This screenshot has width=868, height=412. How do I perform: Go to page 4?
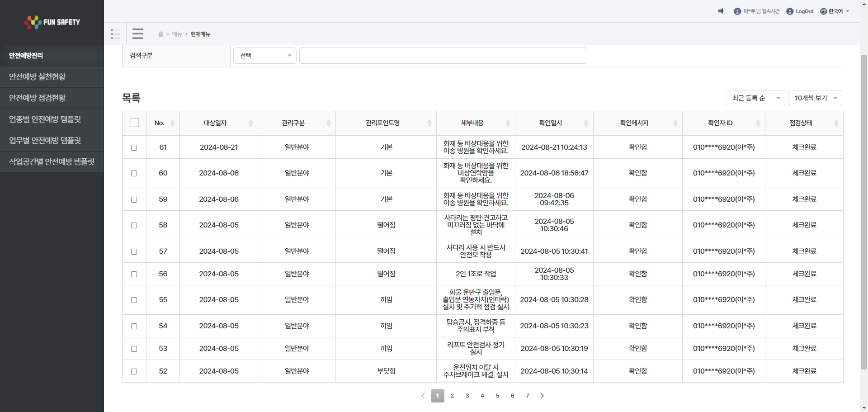pos(482,396)
